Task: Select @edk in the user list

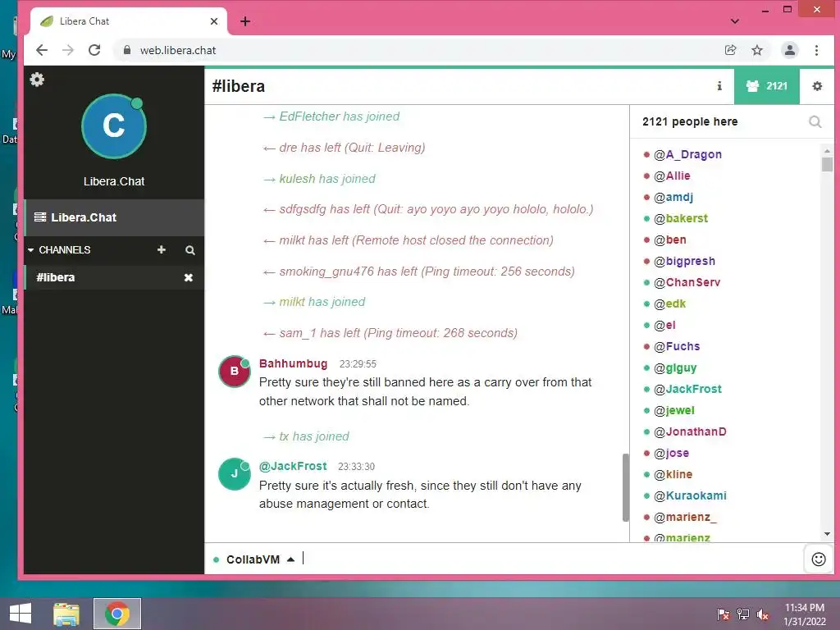Action: point(669,304)
